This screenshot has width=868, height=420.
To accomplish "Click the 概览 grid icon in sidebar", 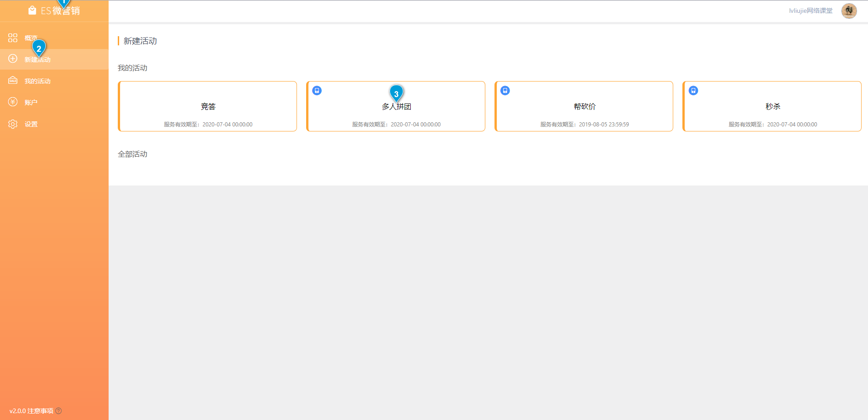I will 13,38.
